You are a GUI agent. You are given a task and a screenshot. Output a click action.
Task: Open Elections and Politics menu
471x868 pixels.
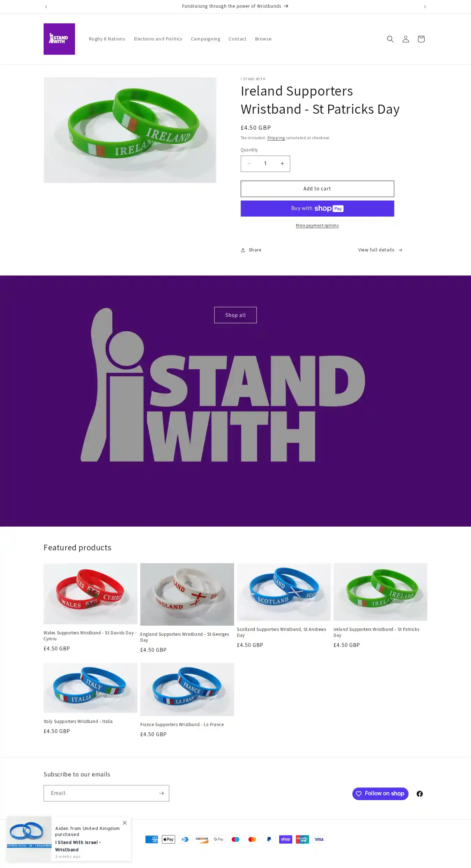pyautogui.click(x=158, y=39)
